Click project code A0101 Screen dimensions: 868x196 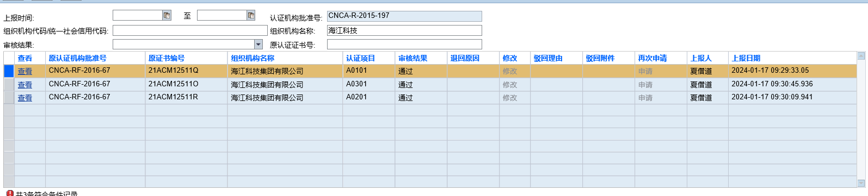tap(356, 71)
